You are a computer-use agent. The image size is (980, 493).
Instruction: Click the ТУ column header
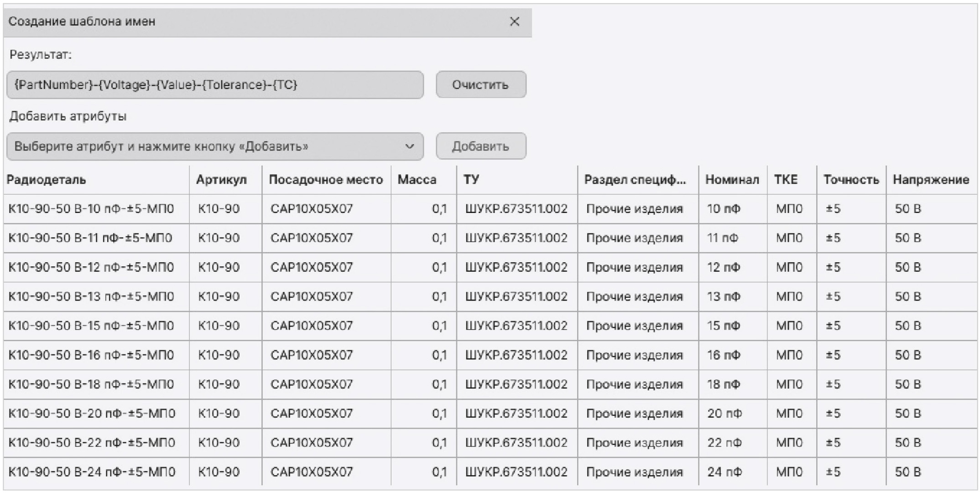[471, 180]
